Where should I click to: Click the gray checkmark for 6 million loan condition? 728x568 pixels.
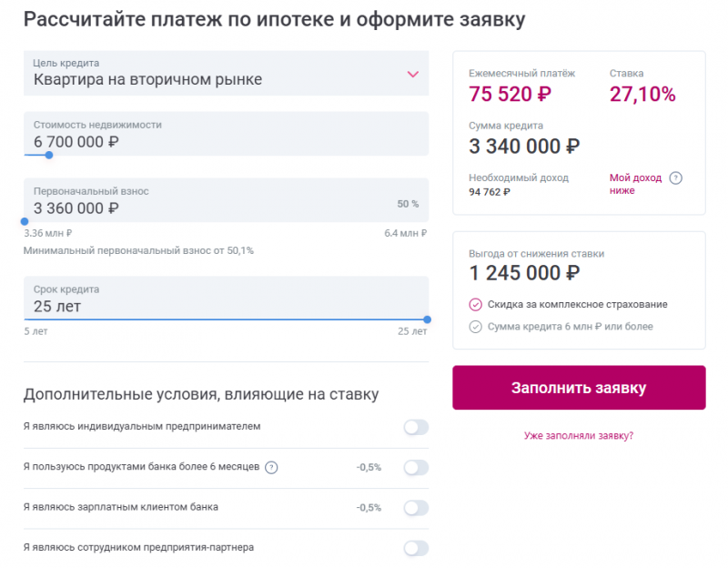click(x=475, y=326)
